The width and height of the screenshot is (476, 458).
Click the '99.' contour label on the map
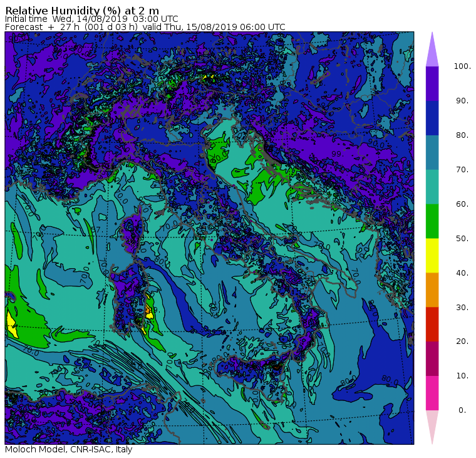337,154
